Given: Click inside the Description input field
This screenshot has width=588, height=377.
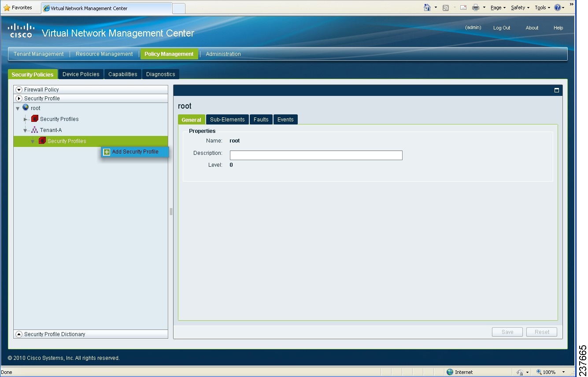Looking at the screenshot, I should [315, 155].
